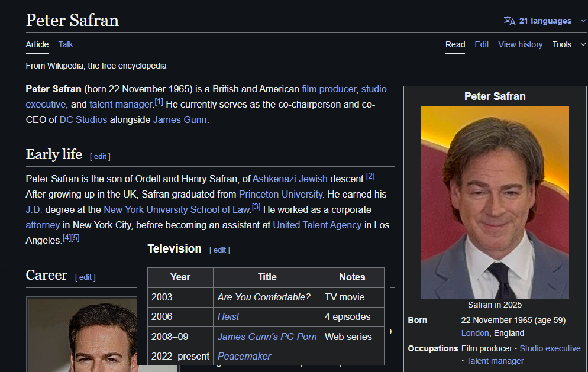Open the Safran in 2025 infobox photo

point(495,202)
